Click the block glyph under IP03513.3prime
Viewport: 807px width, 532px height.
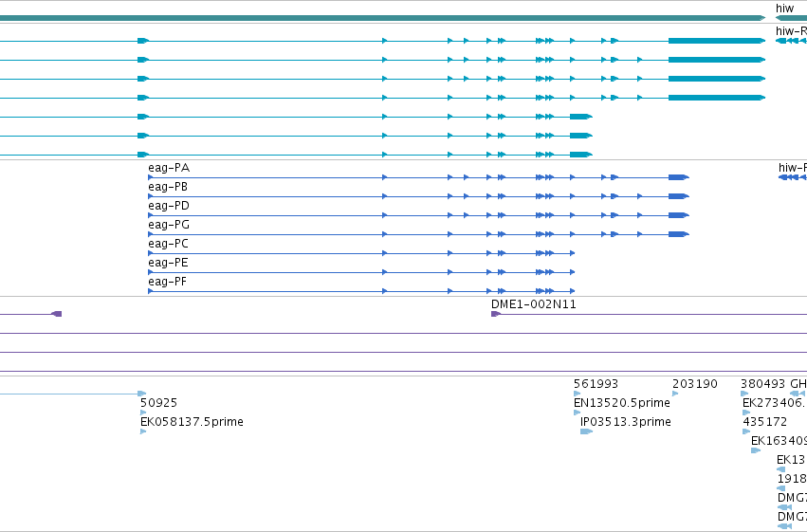587,431
